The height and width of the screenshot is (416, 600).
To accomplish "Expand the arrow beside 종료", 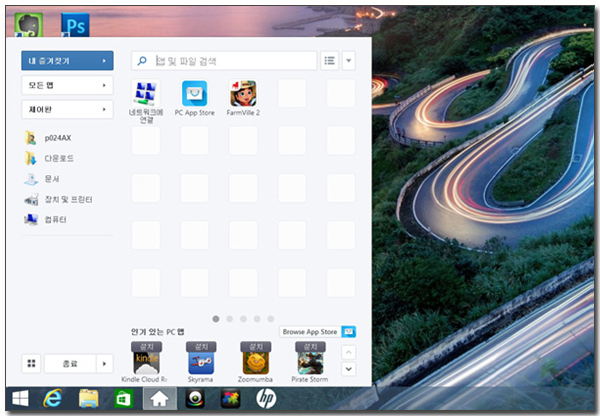I will [x=104, y=364].
